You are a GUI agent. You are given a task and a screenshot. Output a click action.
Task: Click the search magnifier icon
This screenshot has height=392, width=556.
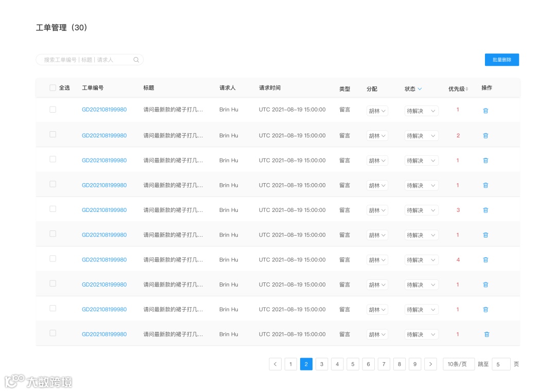pyautogui.click(x=136, y=60)
